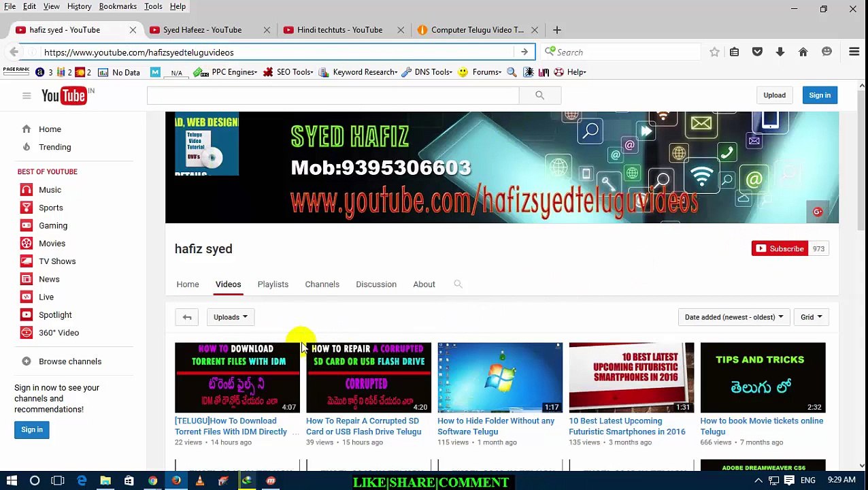
Task: Click the Browse channels plus icon
Action: 26,361
